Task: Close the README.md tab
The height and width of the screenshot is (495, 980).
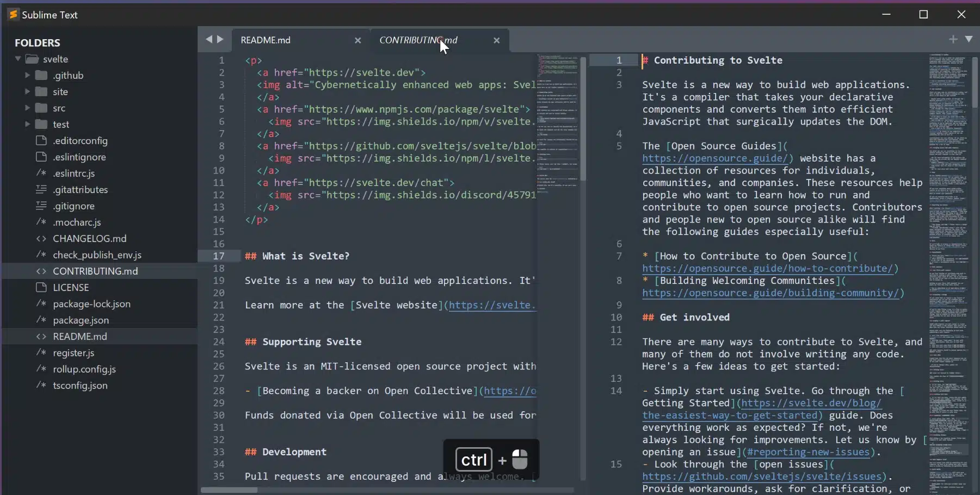Action: pyautogui.click(x=358, y=40)
